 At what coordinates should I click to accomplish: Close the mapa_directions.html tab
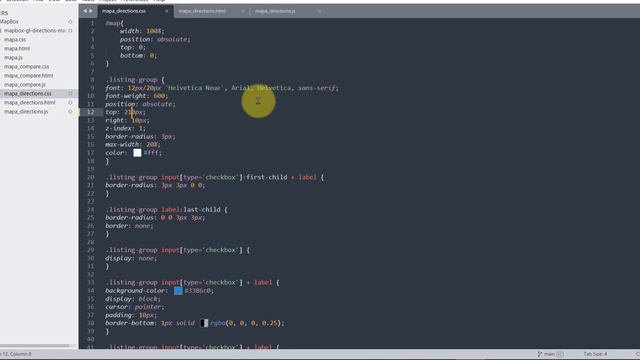click(243, 11)
